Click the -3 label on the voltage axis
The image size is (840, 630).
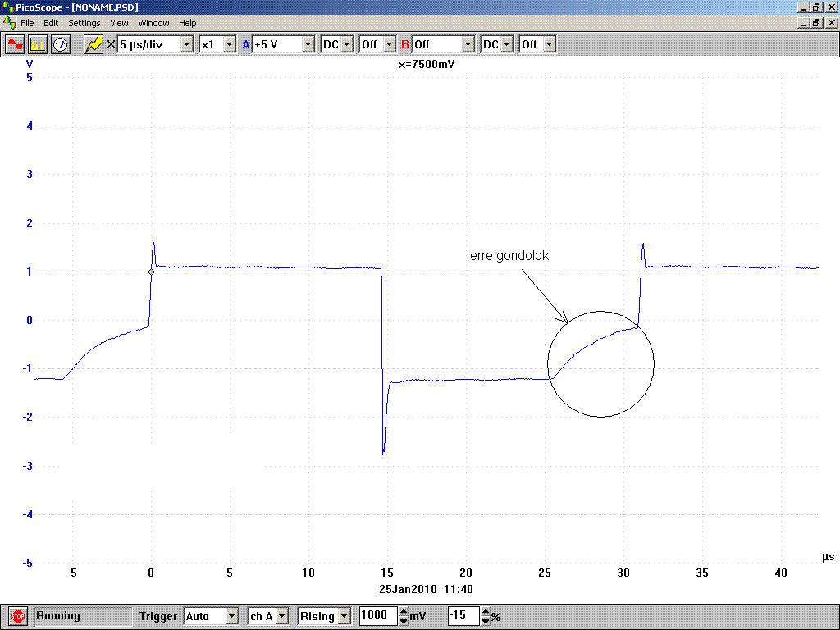(27, 466)
